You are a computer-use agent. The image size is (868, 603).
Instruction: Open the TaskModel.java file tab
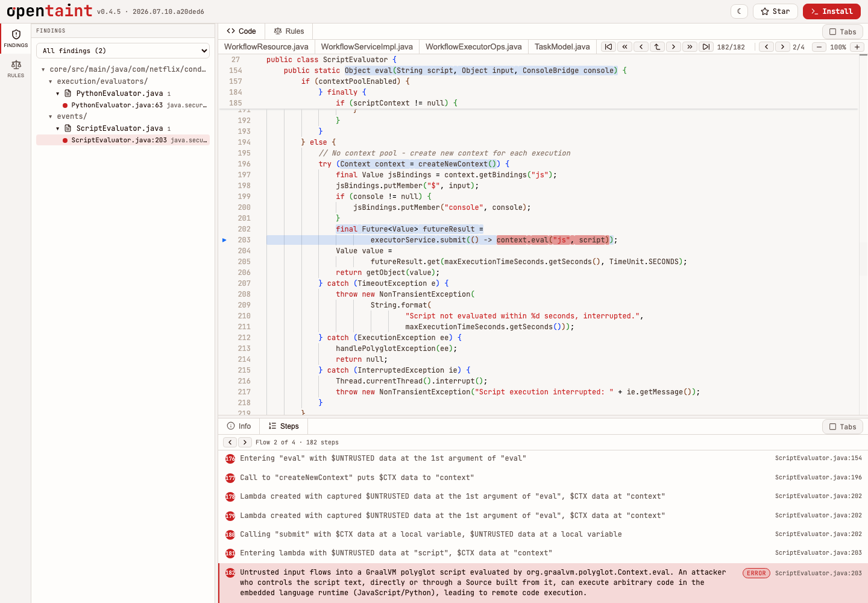coord(562,46)
